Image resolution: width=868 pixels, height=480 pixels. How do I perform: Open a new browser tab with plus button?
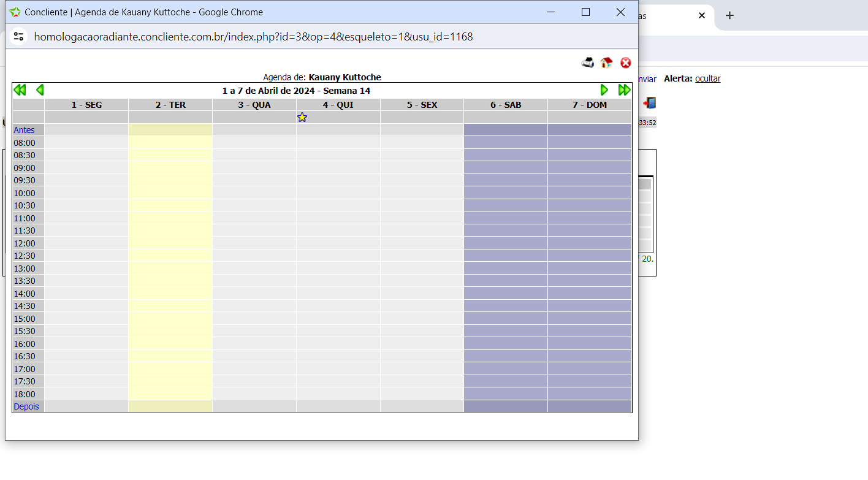(729, 16)
